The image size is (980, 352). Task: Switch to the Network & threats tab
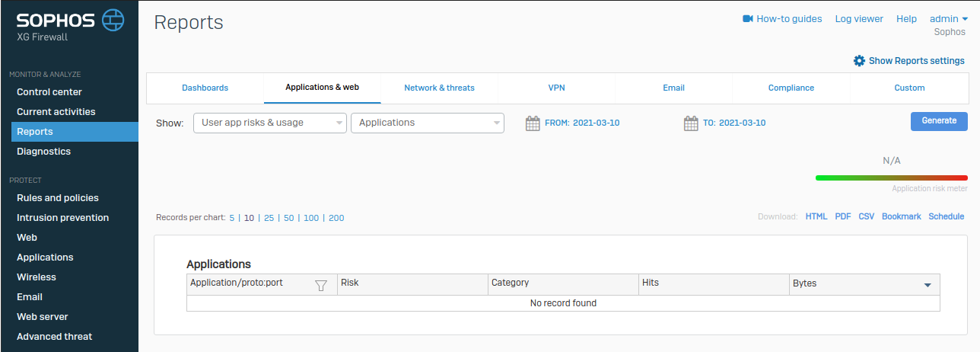click(x=439, y=88)
